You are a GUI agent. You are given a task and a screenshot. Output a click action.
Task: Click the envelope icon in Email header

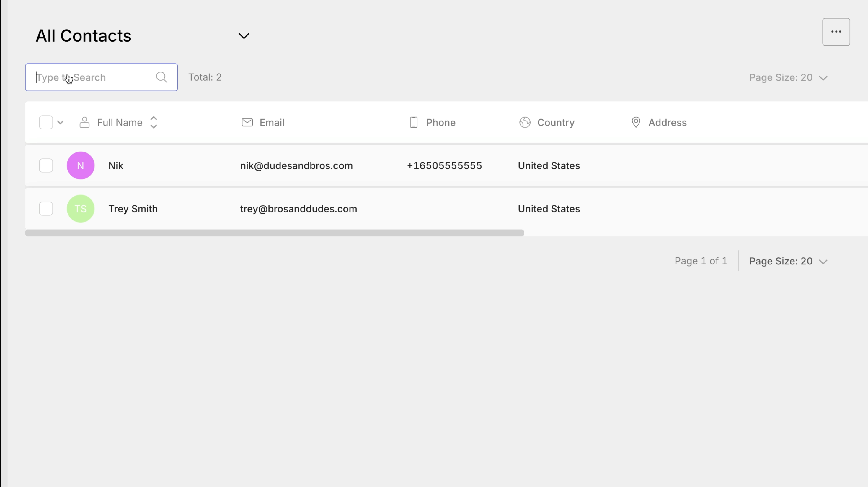247,122
